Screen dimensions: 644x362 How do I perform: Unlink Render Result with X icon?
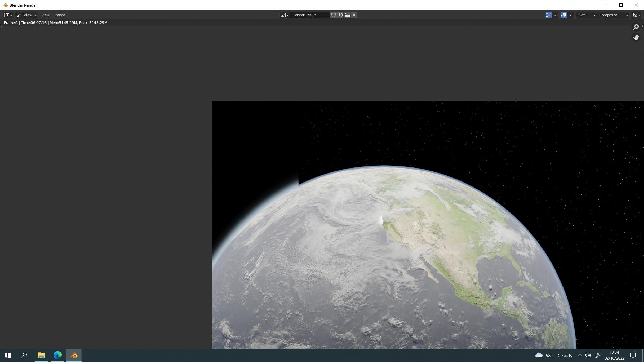354,15
